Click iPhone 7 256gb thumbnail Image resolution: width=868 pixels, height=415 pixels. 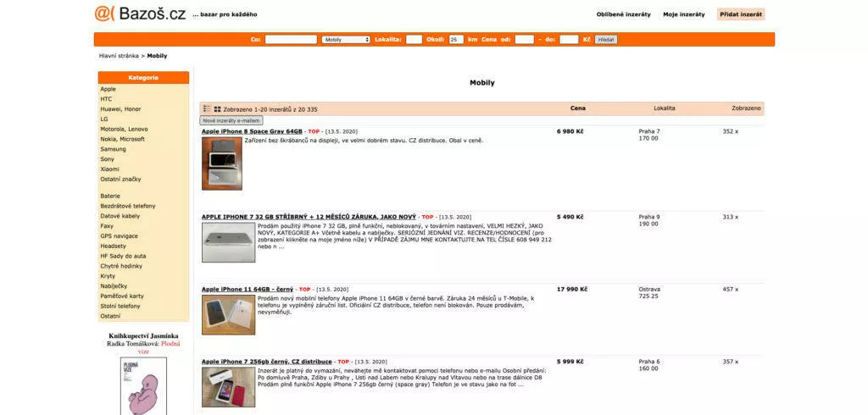click(229, 387)
